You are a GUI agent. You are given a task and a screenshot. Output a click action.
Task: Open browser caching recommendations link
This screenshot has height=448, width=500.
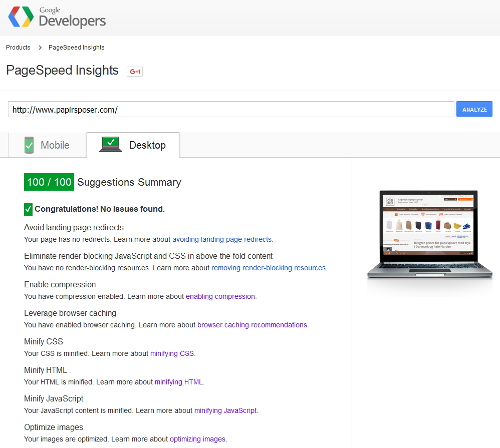[252, 325]
